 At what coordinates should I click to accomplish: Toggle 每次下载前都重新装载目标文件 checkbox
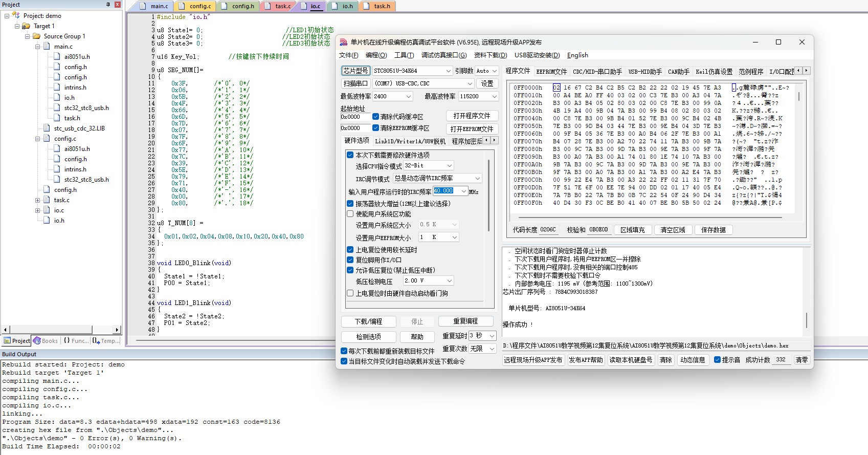tap(344, 351)
